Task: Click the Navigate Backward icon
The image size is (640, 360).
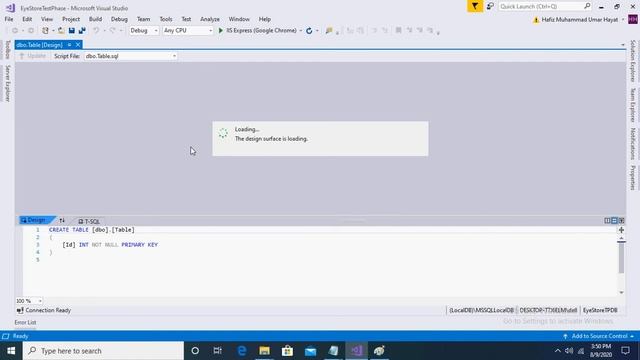Action: point(15,31)
